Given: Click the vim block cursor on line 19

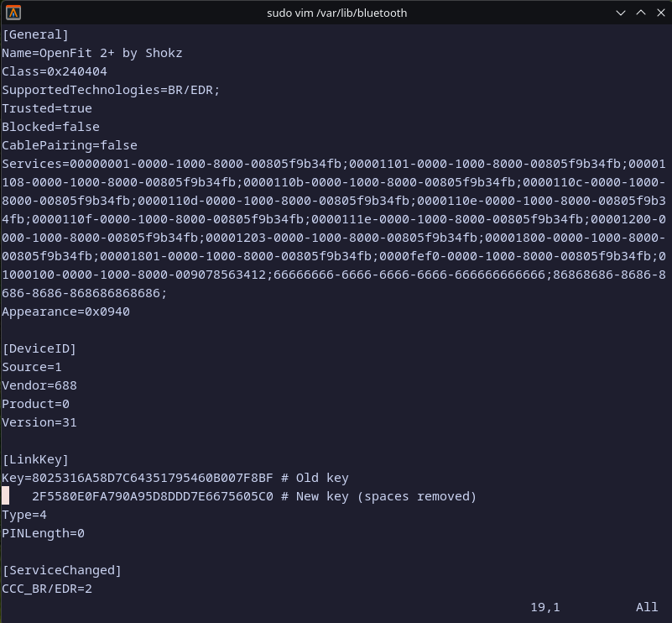Looking at the screenshot, I should 6,496.
